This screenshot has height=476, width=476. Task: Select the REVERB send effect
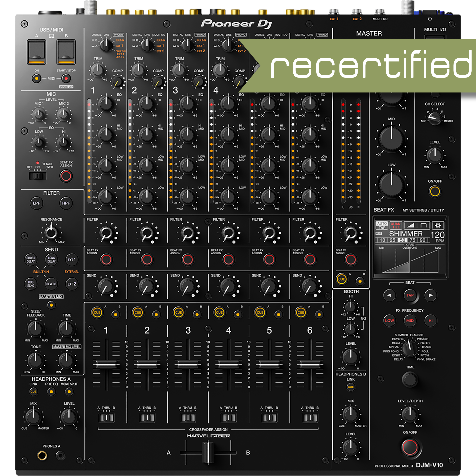(51, 284)
